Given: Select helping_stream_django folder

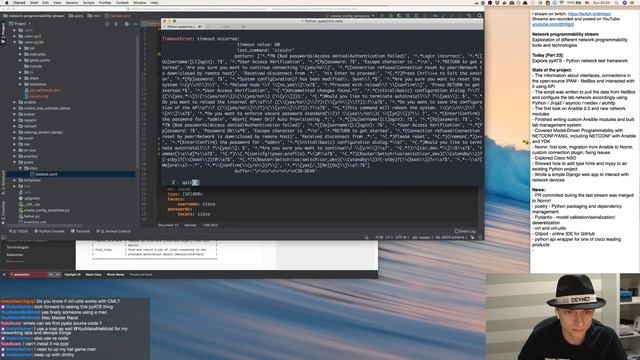Looking at the screenshot, I should pos(40,132).
